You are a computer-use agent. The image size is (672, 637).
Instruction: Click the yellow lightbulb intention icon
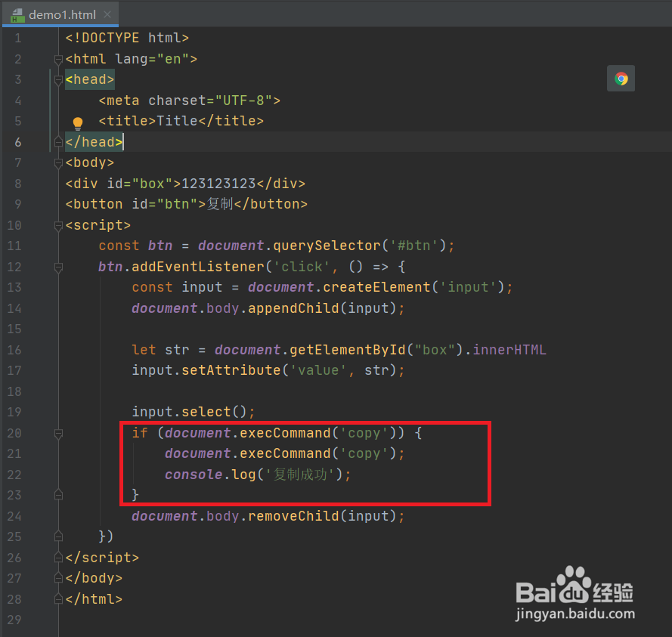coord(78,123)
